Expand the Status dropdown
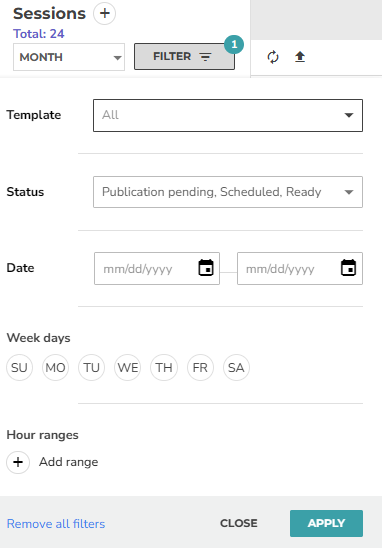This screenshot has height=548, width=382. (x=228, y=192)
